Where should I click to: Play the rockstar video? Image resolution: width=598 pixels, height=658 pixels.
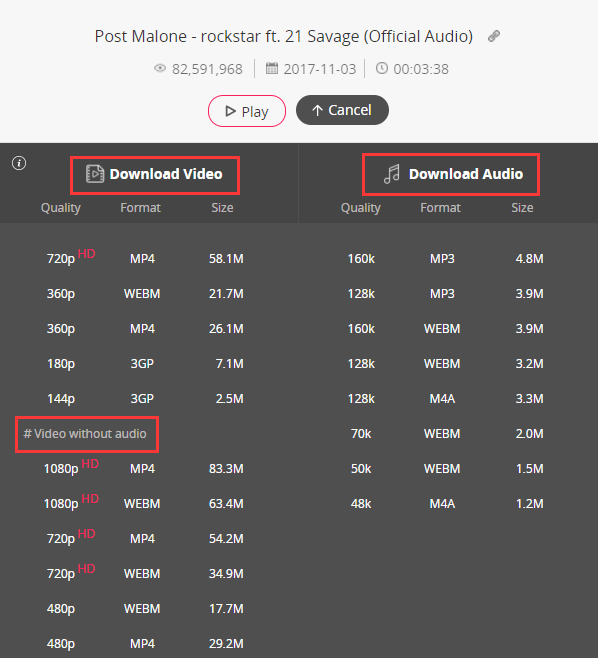[x=247, y=111]
